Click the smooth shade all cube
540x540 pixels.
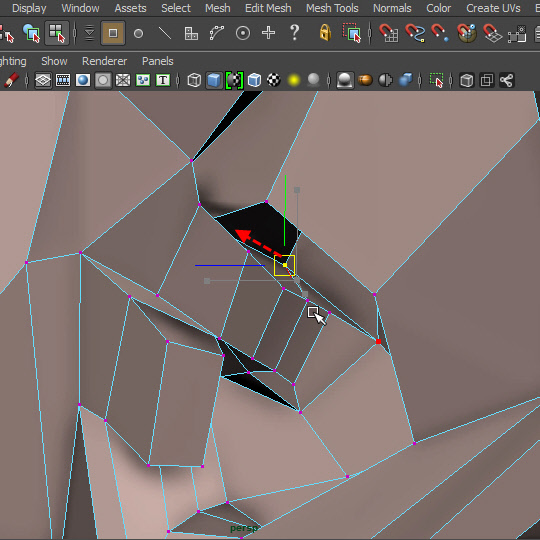(214, 81)
